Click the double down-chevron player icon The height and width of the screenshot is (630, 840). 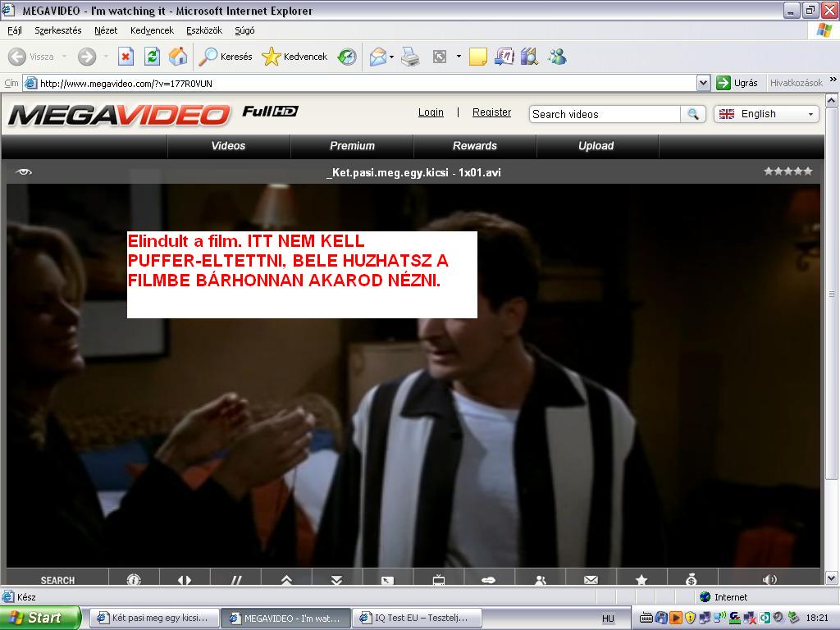pyautogui.click(x=337, y=580)
